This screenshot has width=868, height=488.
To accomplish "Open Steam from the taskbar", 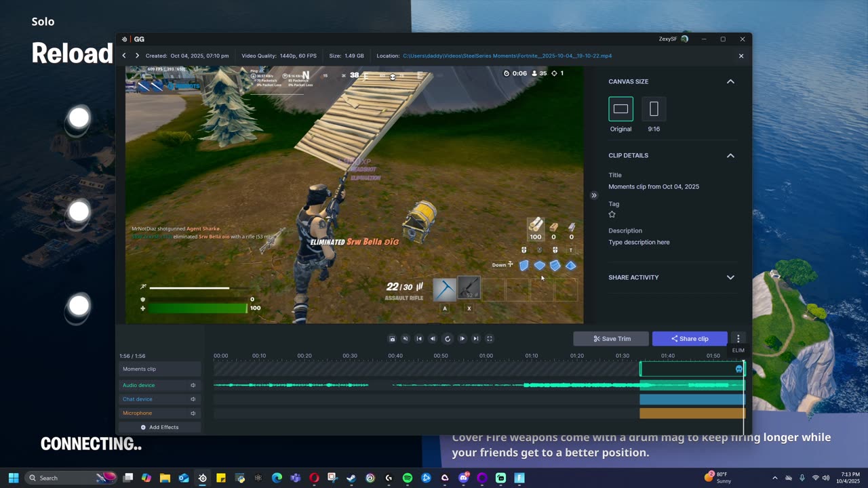I will (351, 478).
